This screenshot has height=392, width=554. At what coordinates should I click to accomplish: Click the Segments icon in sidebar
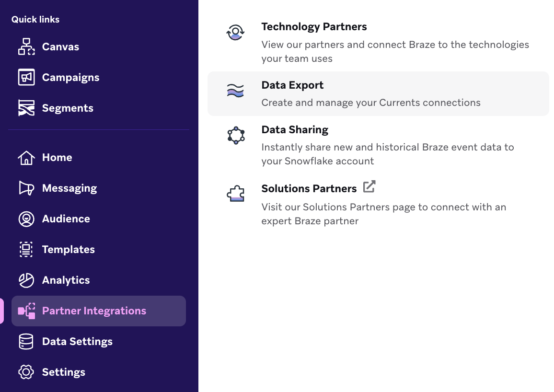[x=26, y=108]
